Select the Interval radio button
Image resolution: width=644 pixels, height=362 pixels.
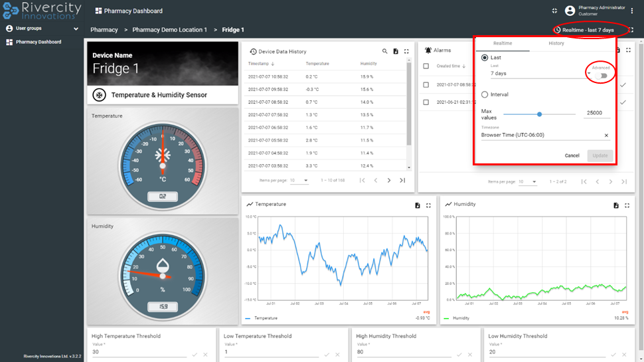pos(485,94)
